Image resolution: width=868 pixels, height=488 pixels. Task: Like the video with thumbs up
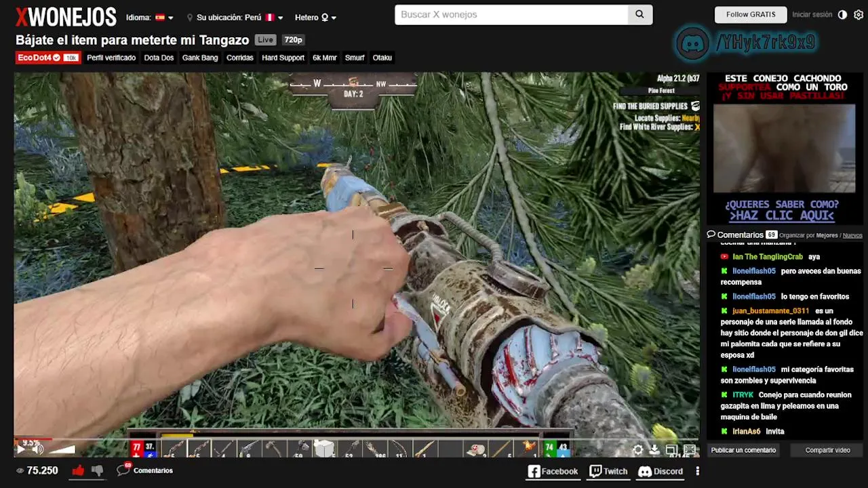(x=78, y=470)
